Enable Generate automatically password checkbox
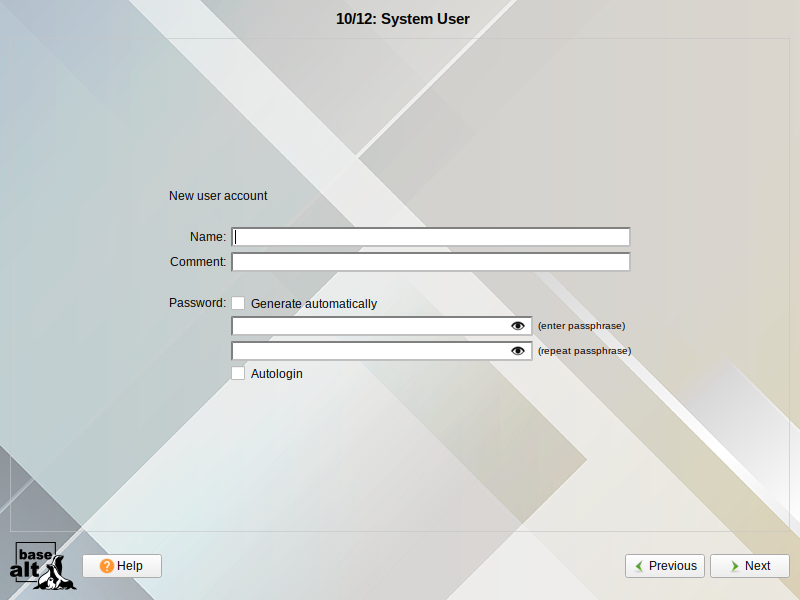800x600 pixels. coord(238,303)
